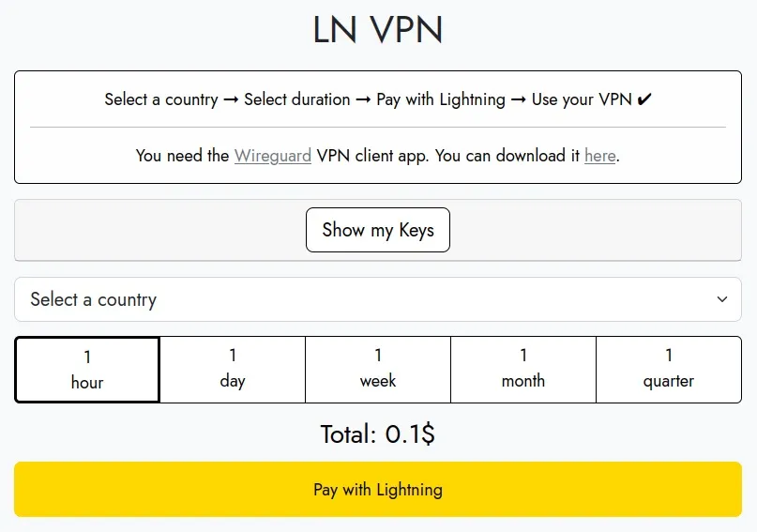Click the yellow "Pay with Lightning" button
Screen dimensions: 757x532
[378, 489]
